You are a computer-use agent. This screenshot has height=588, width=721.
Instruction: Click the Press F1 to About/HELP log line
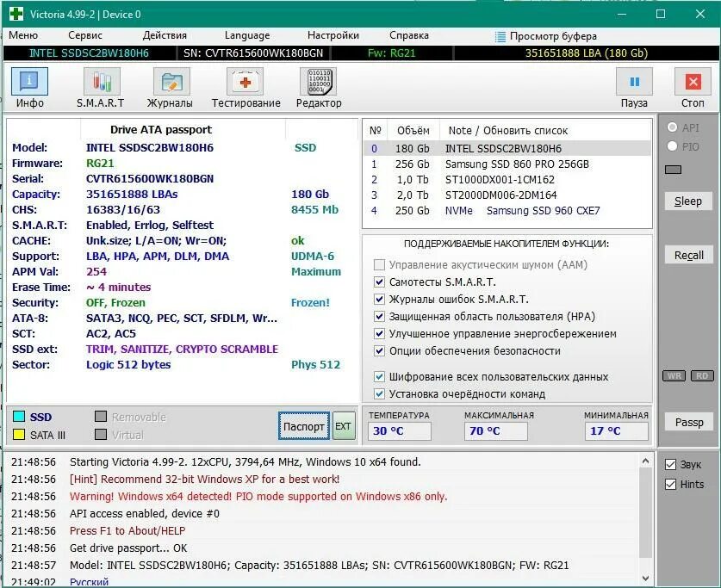[127, 530]
